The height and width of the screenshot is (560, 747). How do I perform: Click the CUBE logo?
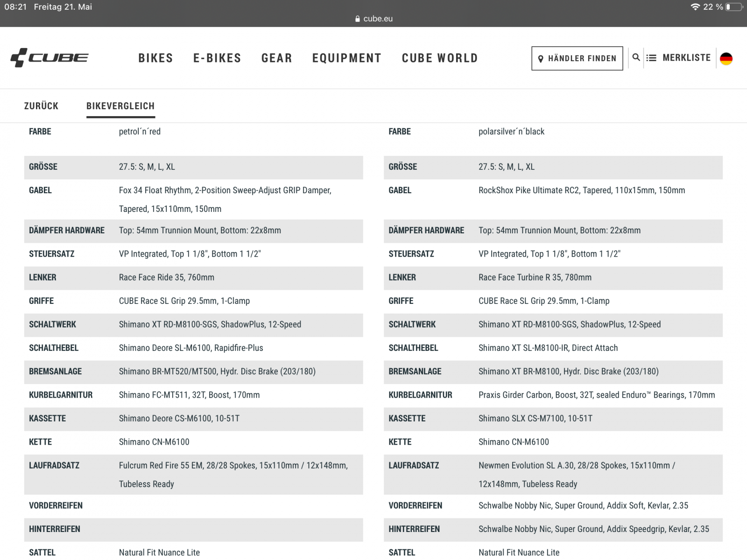(x=49, y=58)
